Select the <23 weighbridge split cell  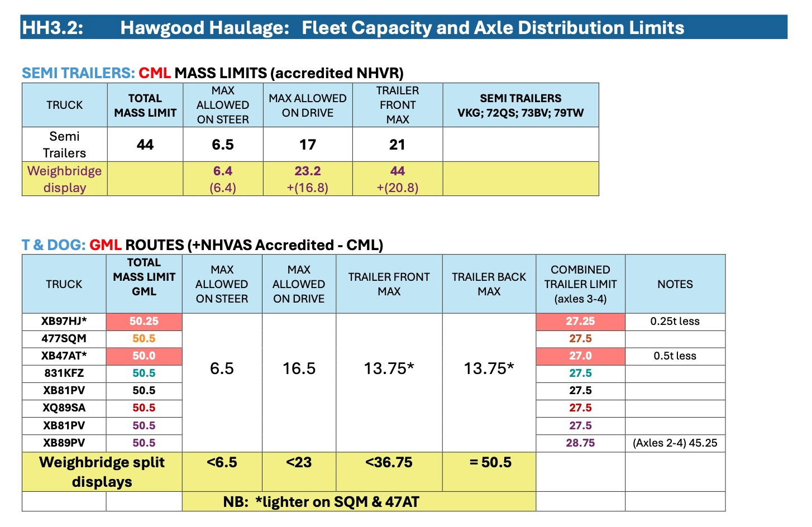(x=299, y=472)
